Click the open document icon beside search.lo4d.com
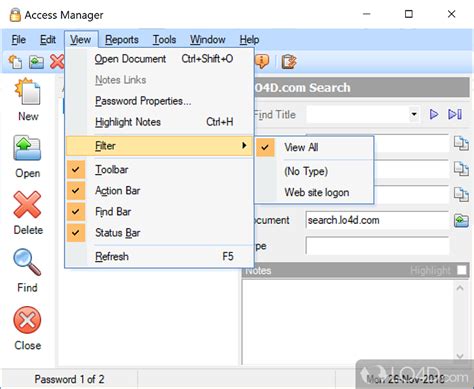This screenshot has height=389, width=474. tap(461, 221)
